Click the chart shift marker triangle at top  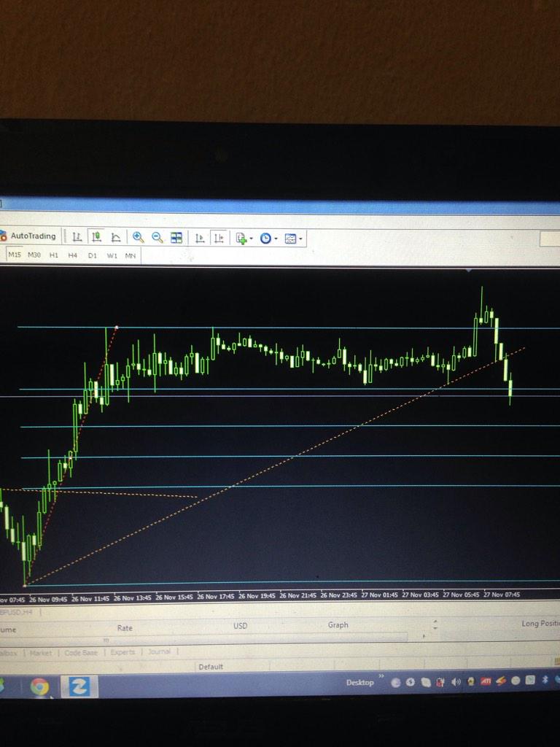pyautogui.click(x=469, y=271)
